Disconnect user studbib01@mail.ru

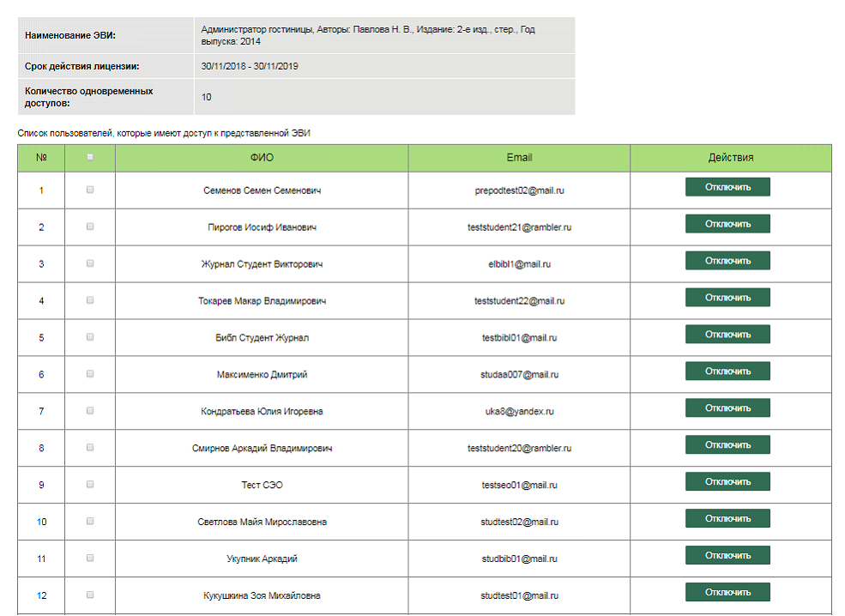coord(727,555)
